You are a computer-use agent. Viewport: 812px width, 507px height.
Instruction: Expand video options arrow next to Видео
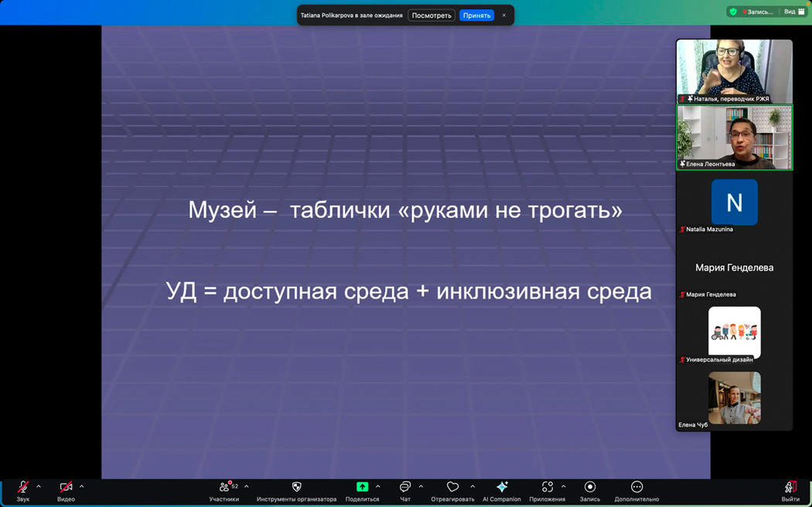82,487
